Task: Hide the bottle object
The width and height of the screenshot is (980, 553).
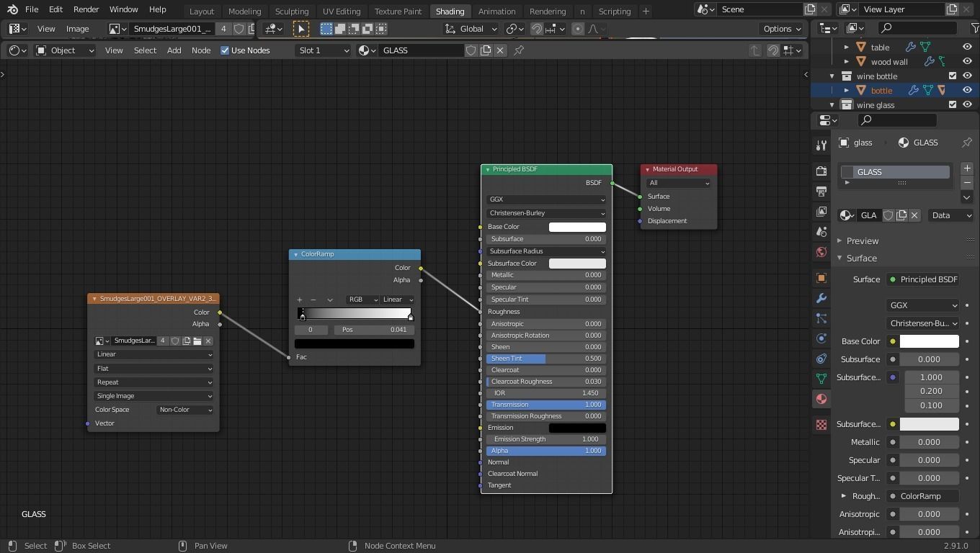Action: coord(967,90)
